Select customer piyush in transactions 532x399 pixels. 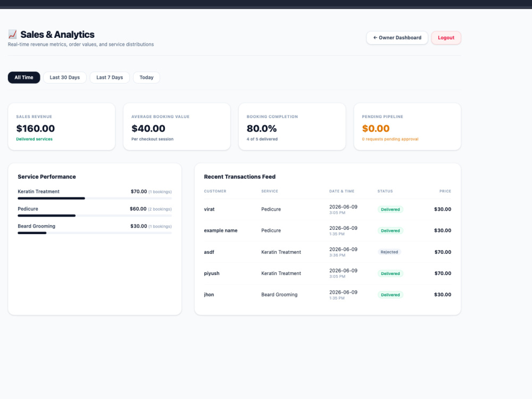coord(212,273)
